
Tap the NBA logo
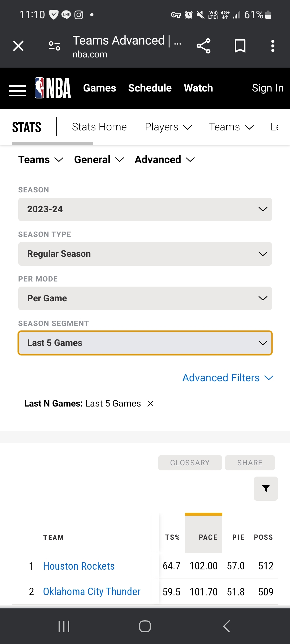(53, 88)
